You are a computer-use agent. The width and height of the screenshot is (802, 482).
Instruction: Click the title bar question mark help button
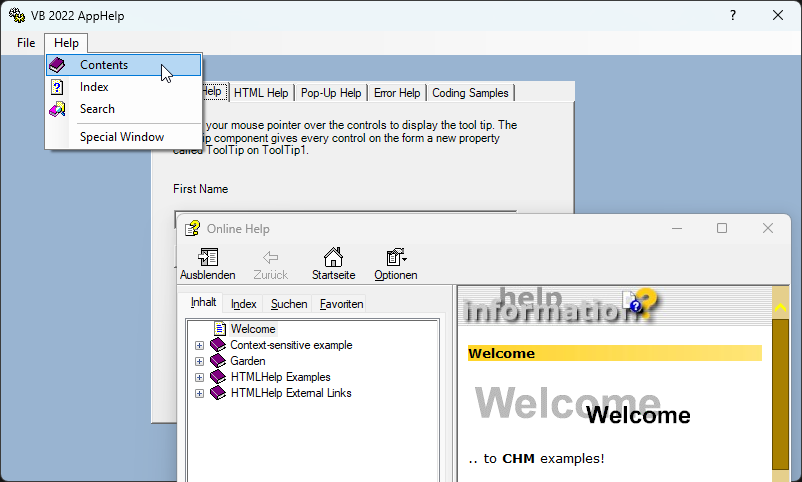(733, 15)
